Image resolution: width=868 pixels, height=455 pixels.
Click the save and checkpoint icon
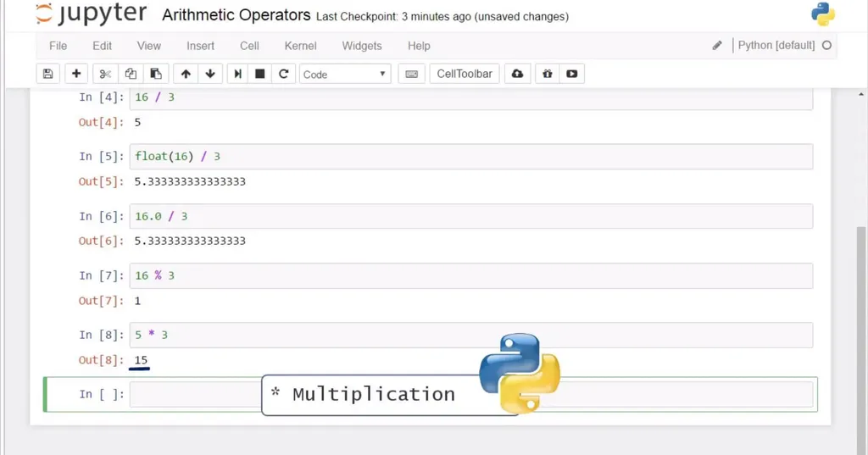[47, 74]
